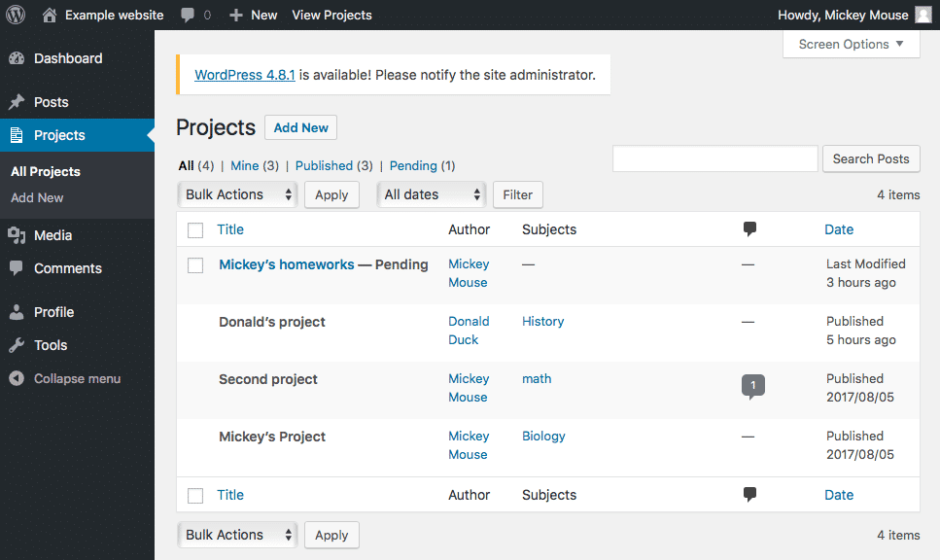Open the comments bubble in admin bar
This screenshot has width=940, height=560.
pyautogui.click(x=188, y=15)
